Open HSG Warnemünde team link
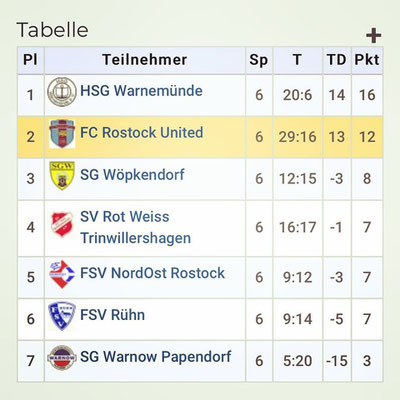Screen dimensions: 400x400 click(x=141, y=91)
